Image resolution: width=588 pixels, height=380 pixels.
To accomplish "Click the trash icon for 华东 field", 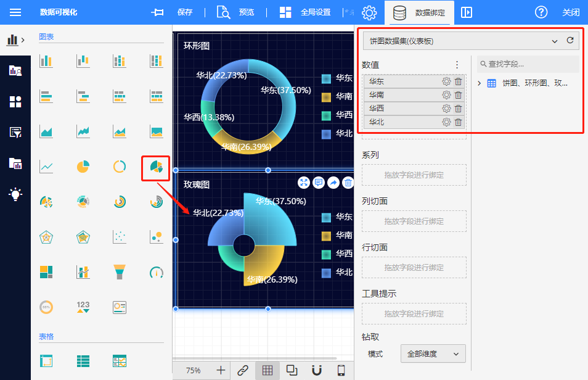I will (458, 81).
